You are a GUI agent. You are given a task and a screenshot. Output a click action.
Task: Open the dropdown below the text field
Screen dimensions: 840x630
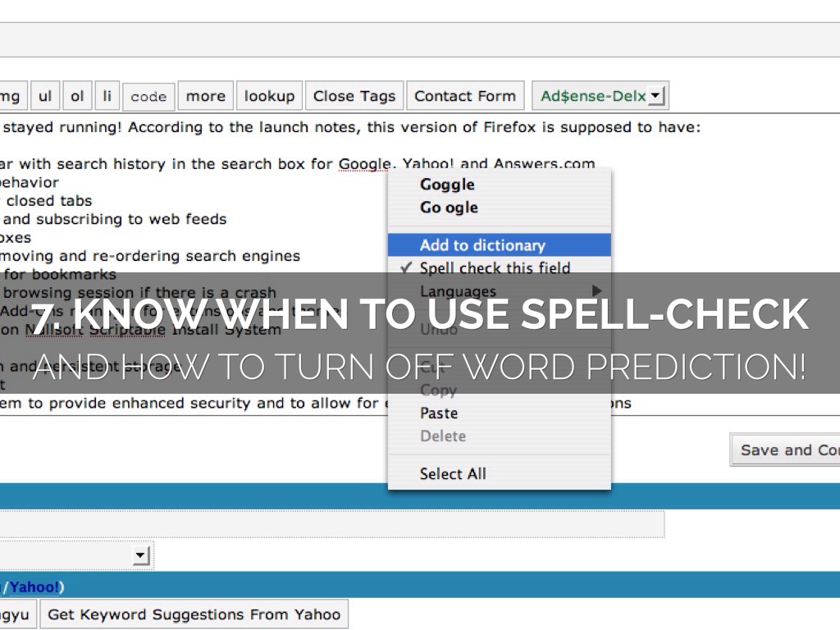[x=141, y=556]
